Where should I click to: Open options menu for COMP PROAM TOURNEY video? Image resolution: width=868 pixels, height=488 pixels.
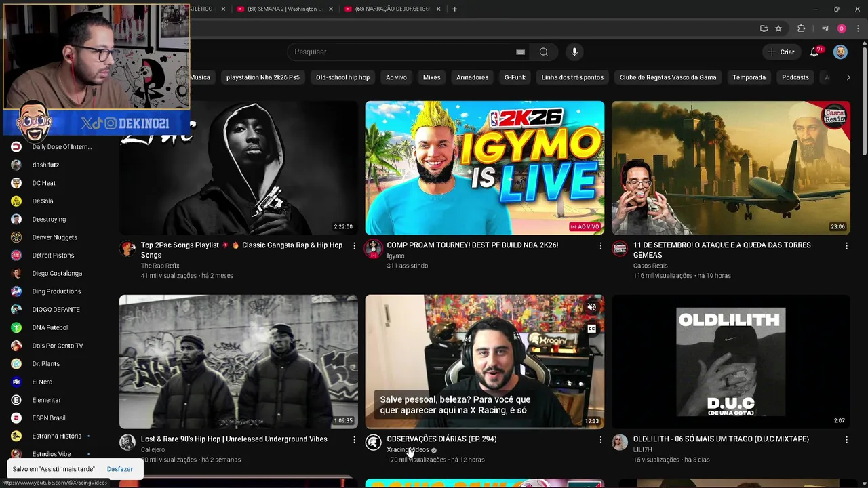tap(600, 245)
